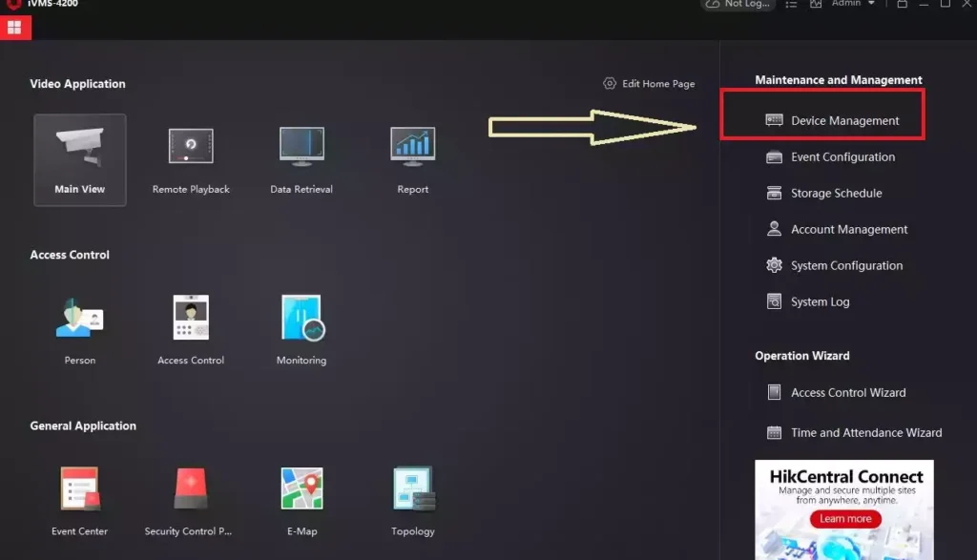Start the Time and Attendance Wizard label

coord(866,432)
